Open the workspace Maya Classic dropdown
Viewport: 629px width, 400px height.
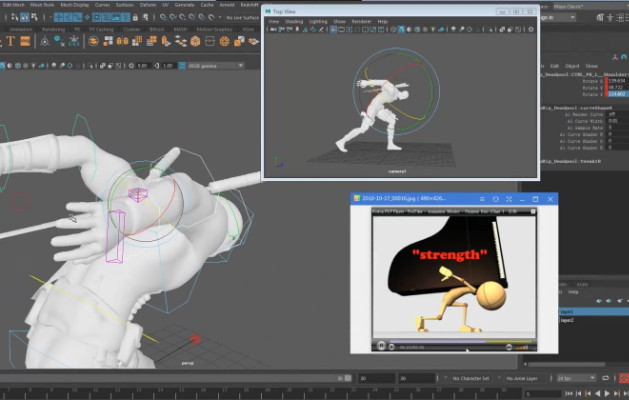(x=591, y=7)
